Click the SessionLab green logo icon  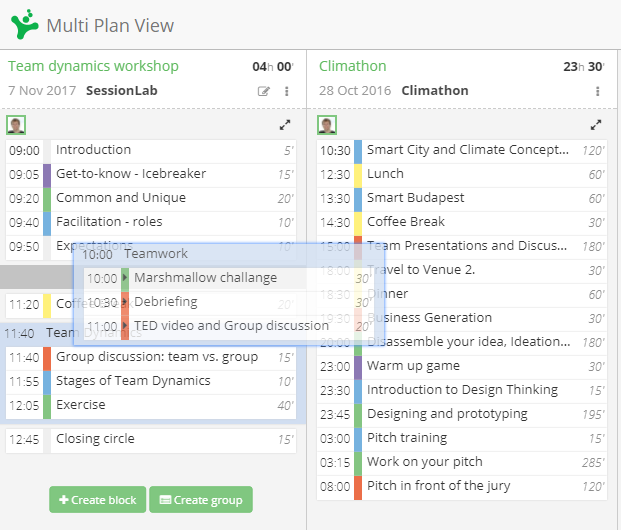click(x=25, y=24)
